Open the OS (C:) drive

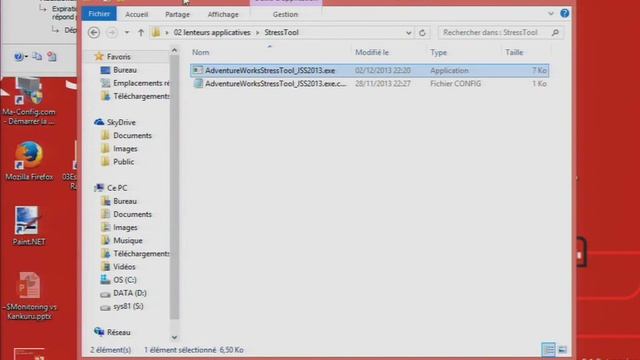[124, 280]
